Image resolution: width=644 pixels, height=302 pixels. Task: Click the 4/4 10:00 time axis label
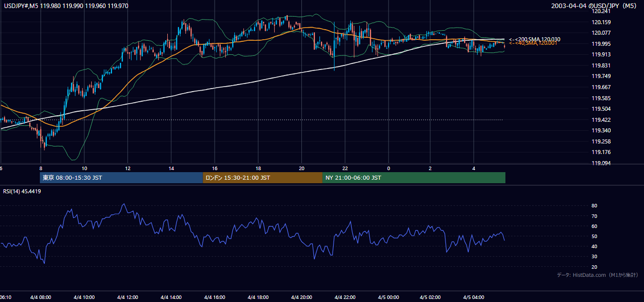coord(84,297)
